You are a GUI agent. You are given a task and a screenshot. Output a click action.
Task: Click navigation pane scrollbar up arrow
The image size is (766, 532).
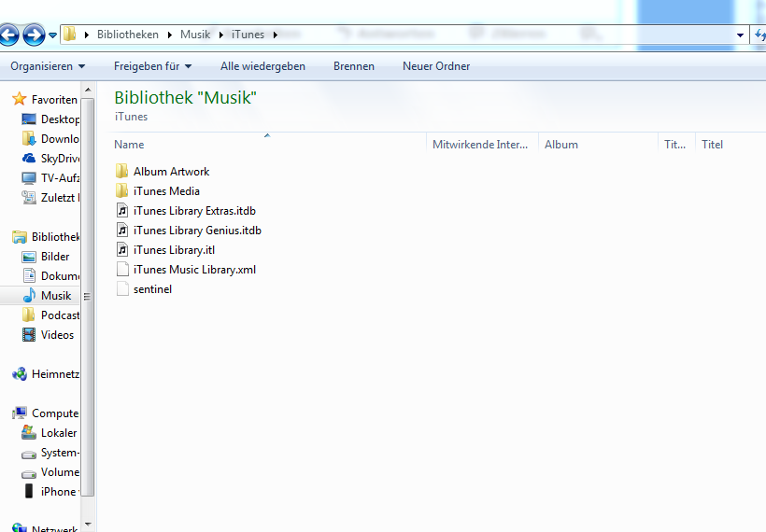click(x=88, y=90)
